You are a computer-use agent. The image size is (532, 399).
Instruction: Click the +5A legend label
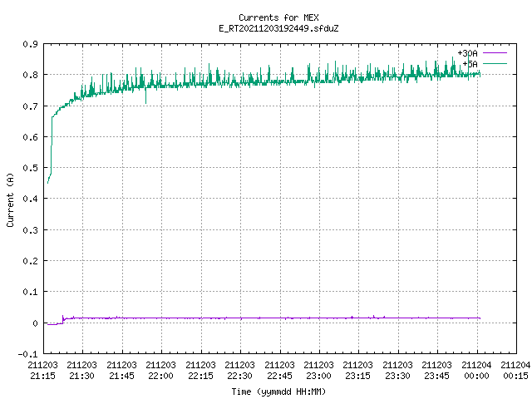[x=470, y=64]
